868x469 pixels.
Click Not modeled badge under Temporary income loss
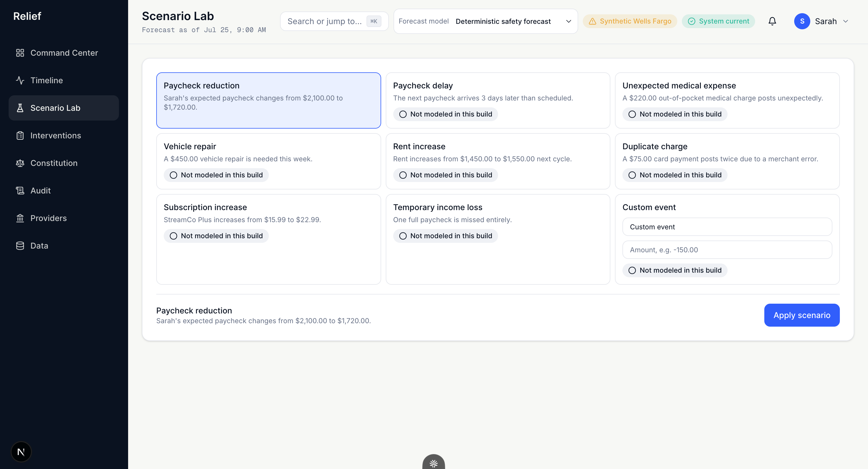coord(445,236)
